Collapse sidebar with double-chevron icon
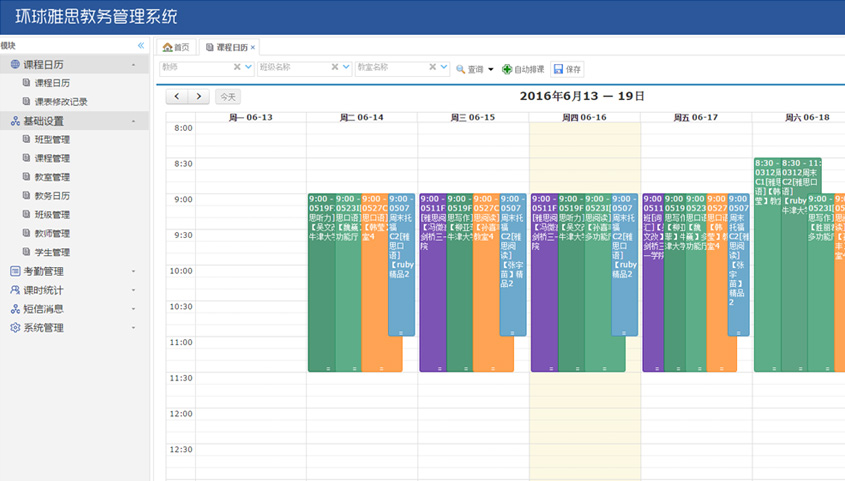 click(x=141, y=46)
